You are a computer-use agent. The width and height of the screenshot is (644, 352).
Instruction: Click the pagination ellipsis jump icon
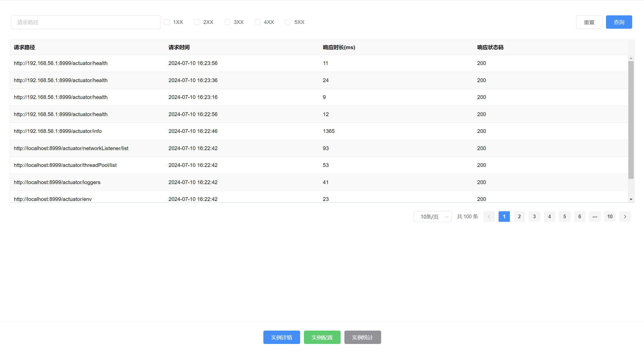[595, 217]
